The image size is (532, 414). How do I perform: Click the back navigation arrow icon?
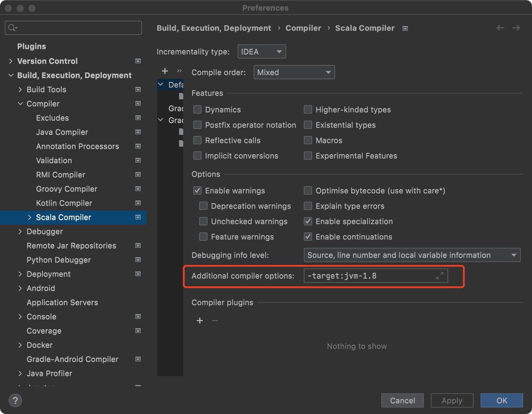500,28
